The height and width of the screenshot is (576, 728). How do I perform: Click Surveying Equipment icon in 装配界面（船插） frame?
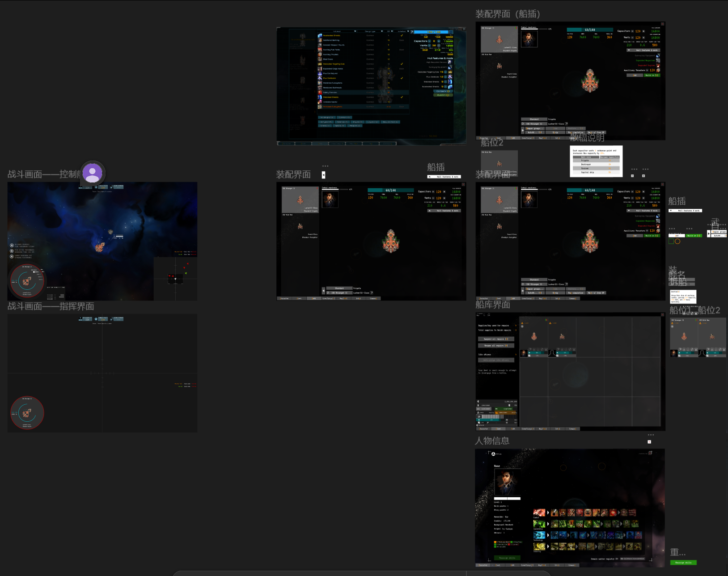pyautogui.click(x=658, y=55)
